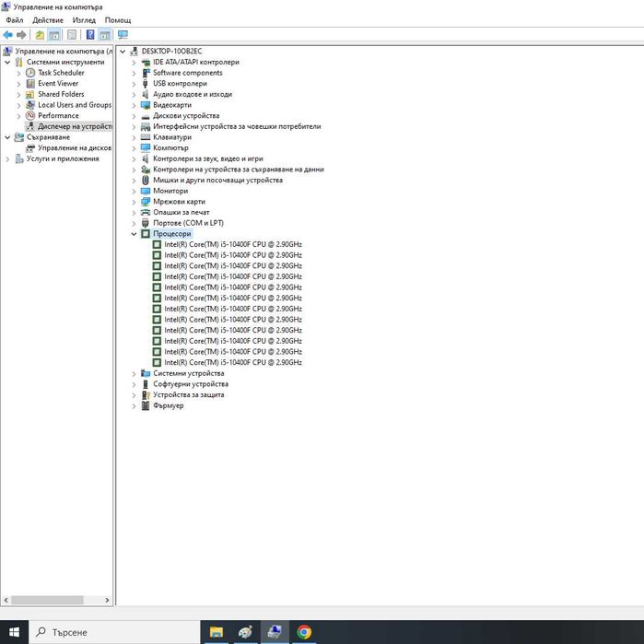644x644 pixels.
Task: Click the Help question mark toolbar icon
Action: pos(90,35)
